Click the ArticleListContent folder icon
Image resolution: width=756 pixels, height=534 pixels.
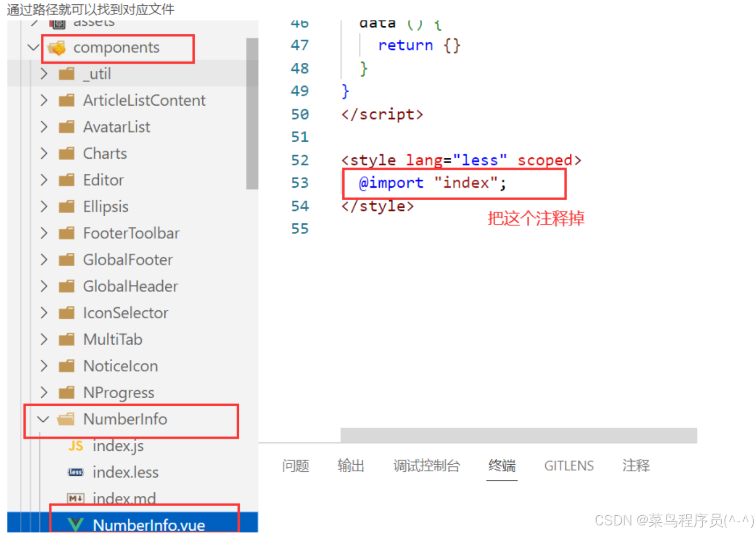[67, 100]
